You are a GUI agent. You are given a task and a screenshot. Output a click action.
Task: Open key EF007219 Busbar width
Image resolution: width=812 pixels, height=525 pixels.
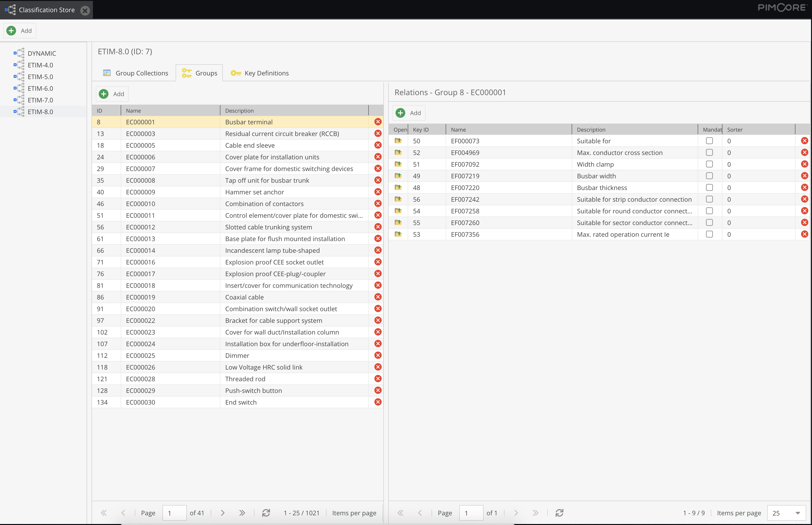pyautogui.click(x=398, y=176)
